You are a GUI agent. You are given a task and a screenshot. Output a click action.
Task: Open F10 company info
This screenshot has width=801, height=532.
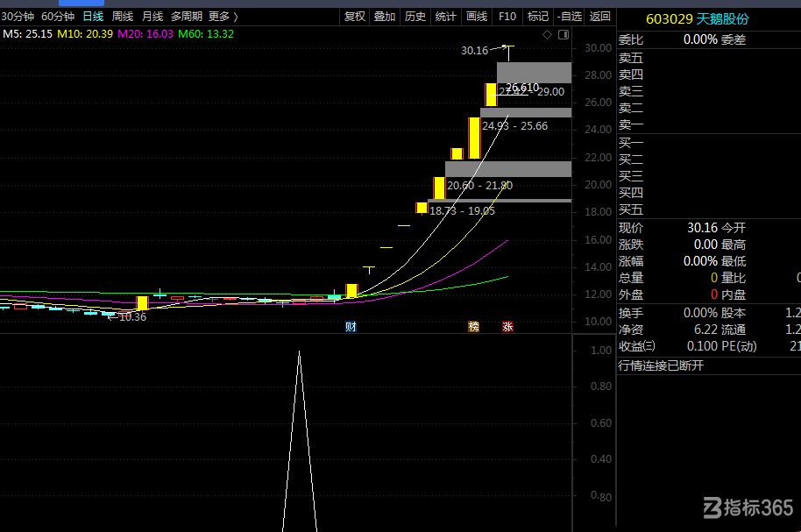click(507, 17)
